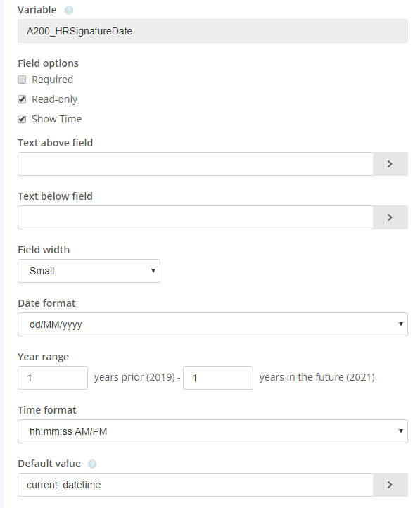Open expression editor arrow for Default value
Viewport: 420px width, 508px height.
point(390,485)
